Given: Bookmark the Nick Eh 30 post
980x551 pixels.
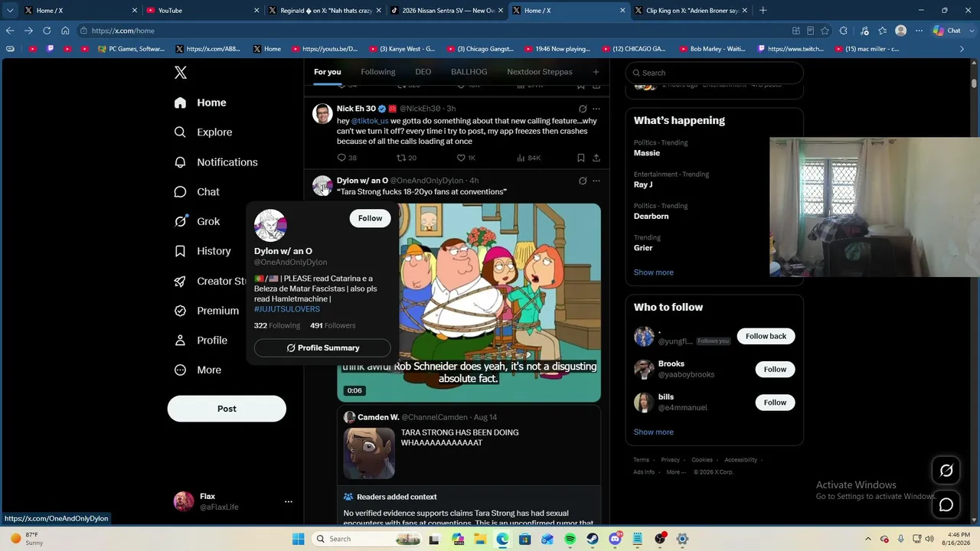Looking at the screenshot, I should point(581,158).
